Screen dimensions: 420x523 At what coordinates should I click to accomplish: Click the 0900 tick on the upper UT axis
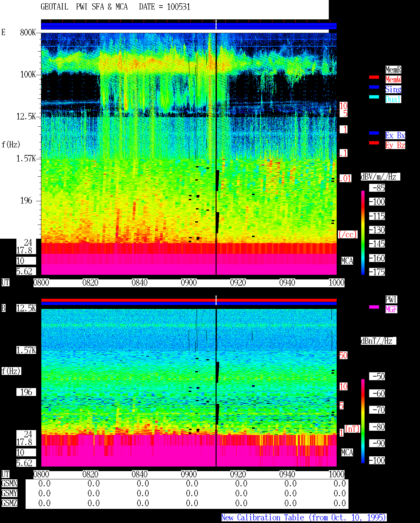pos(189,282)
